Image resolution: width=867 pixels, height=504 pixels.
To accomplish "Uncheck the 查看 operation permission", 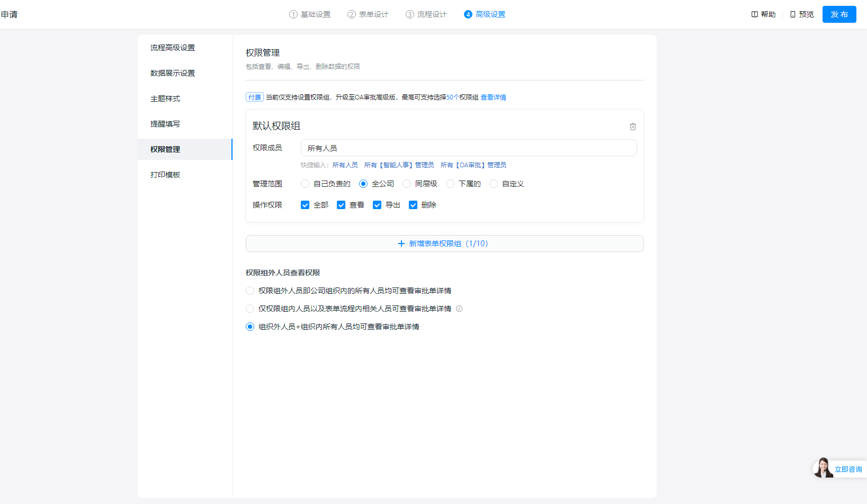I will point(341,205).
